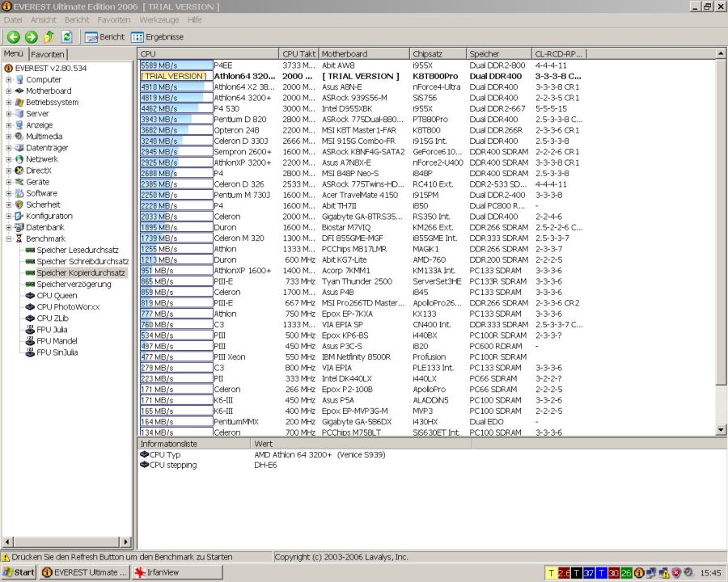Viewport: 728px width, 582px height.
Task: Sort by the Motherboard column header
Action: [x=364, y=54]
